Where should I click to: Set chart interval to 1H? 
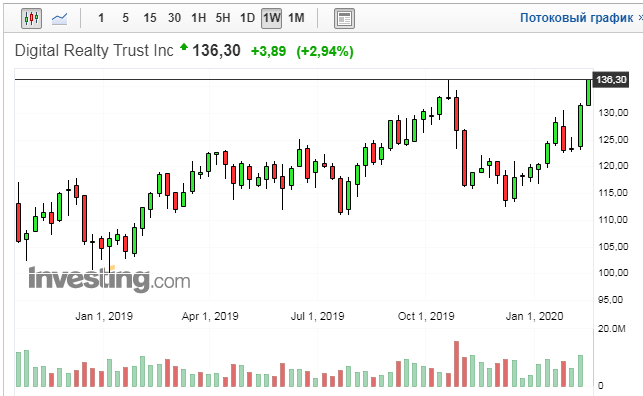click(x=198, y=18)
